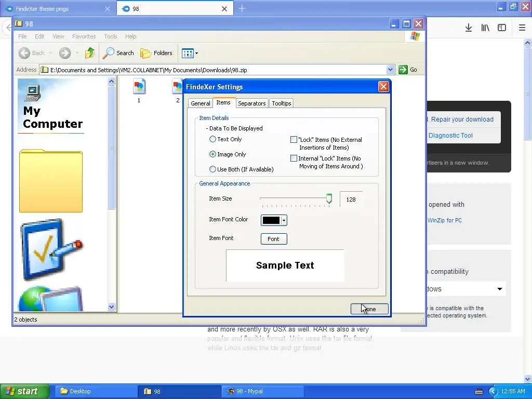Switch to the Tooltips tab
This screenshot has height=399, width=532.
click(x=281, y=103)
